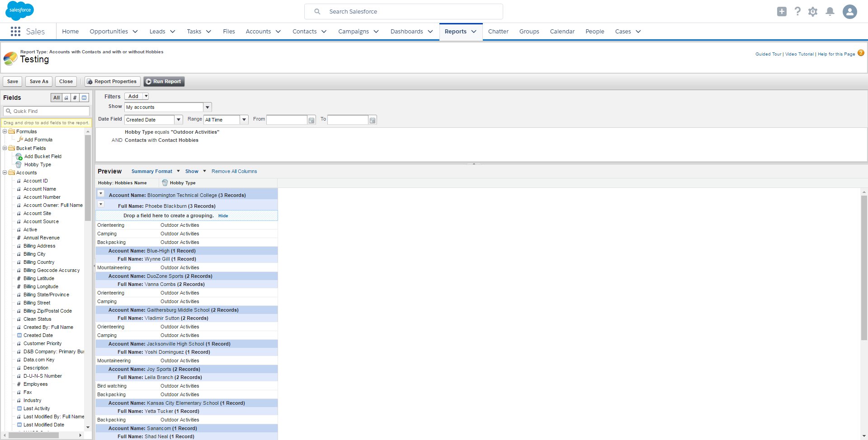Screen dimensions: 868x440
Task: Filter fields by number type
Action: (75, 98)
